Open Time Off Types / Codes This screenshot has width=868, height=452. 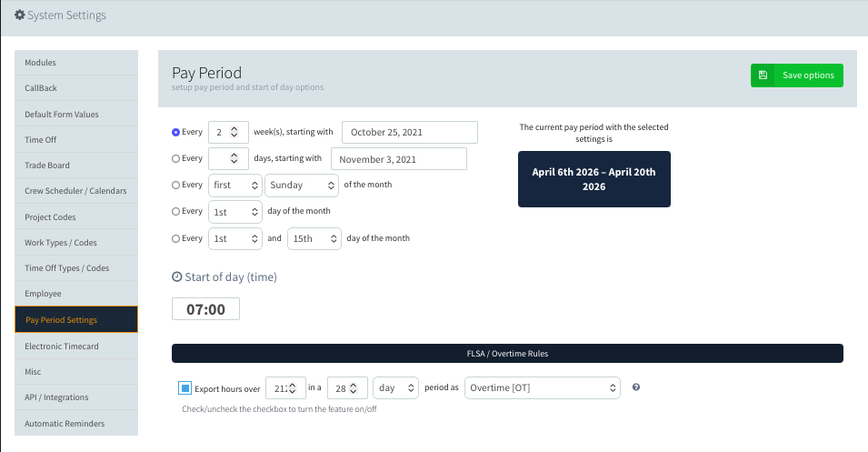[76, 268]
